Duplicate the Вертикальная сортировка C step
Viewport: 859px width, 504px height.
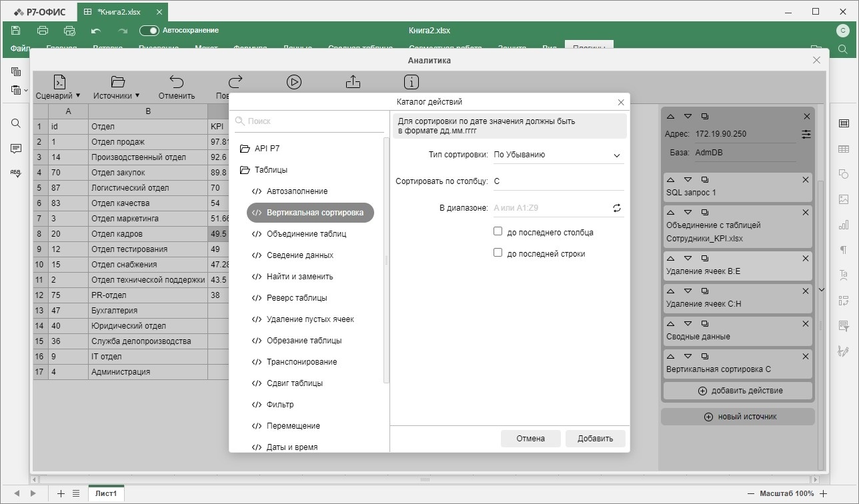705,357
